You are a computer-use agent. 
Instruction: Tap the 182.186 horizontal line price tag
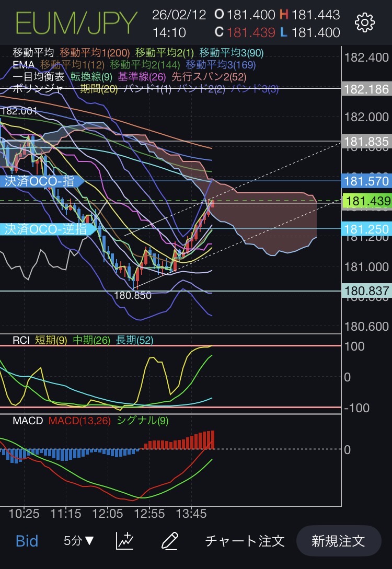(x=366, y=89)
